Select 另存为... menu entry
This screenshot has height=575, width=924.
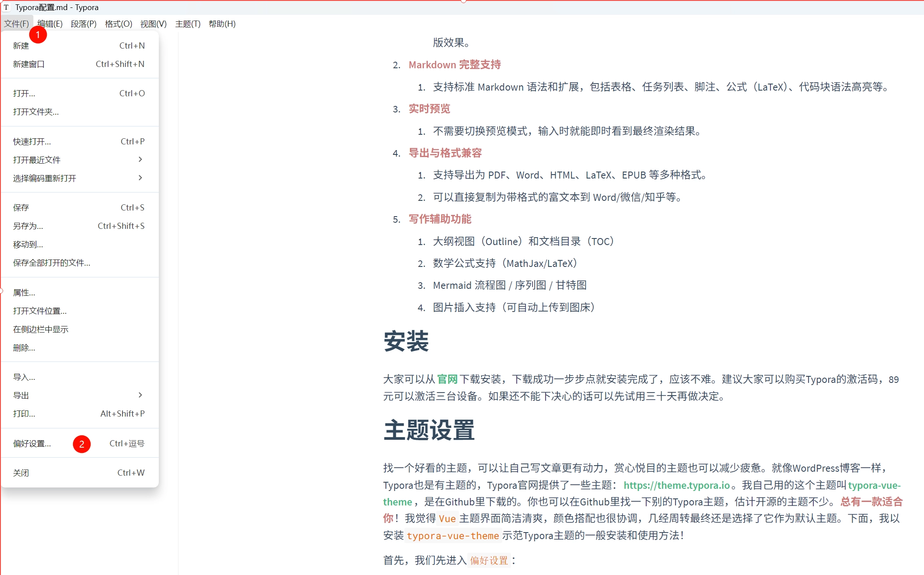click(x=80, y=226)
